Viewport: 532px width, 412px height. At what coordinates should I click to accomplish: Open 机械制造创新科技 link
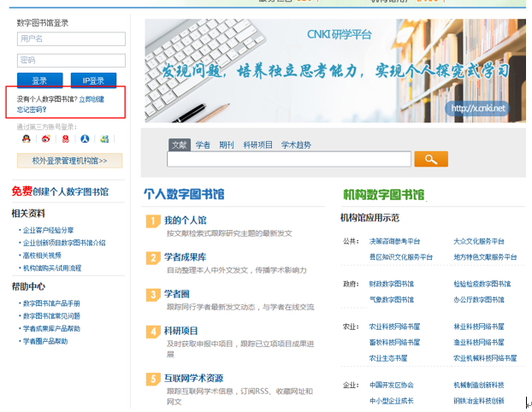[x=479, y=385]
